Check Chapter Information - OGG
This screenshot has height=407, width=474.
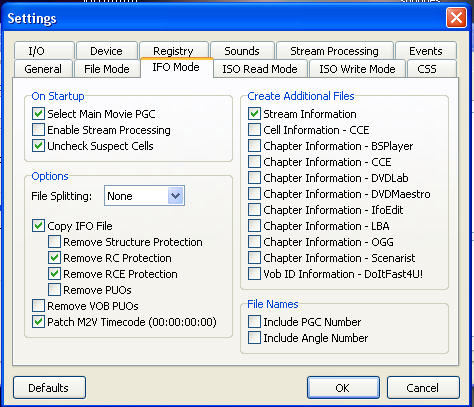click(254, 242)
